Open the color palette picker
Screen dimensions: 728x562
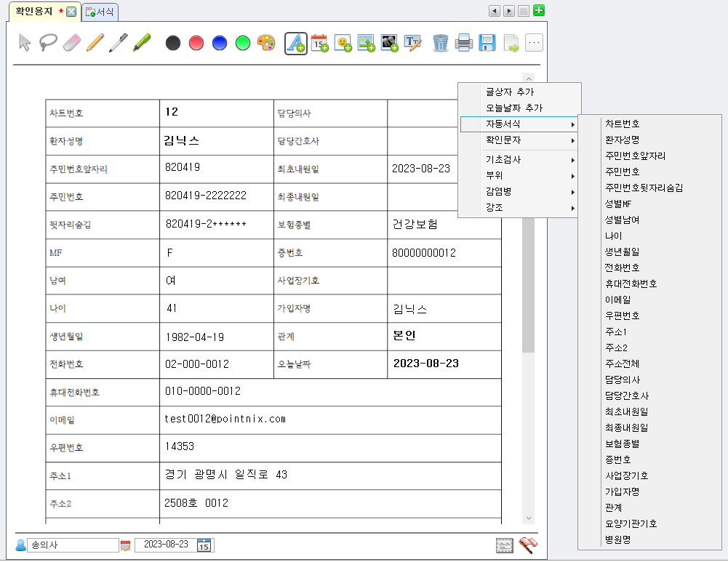pyautogui.click(x=266, y=43)
